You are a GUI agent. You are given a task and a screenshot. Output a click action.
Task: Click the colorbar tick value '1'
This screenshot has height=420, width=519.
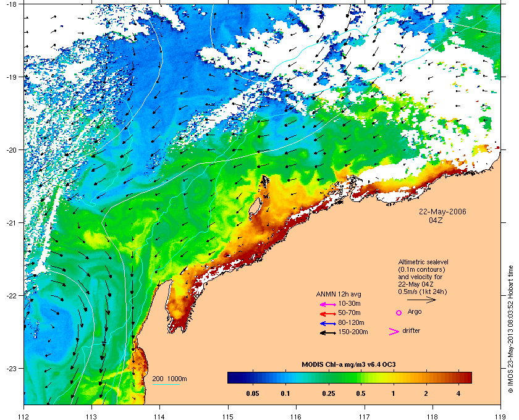click(393, 394)
